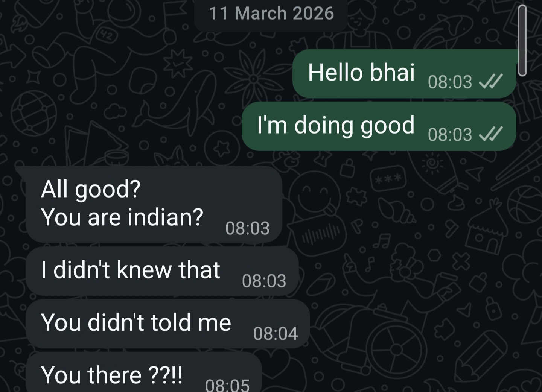Click the 08:03 time under 'You are indian?'
The width and height of the screenshot is (542, 392).
[x=248, y=228]
